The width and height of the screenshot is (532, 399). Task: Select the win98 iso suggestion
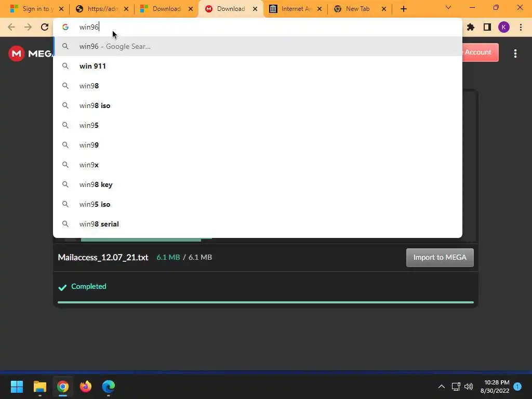258,105
